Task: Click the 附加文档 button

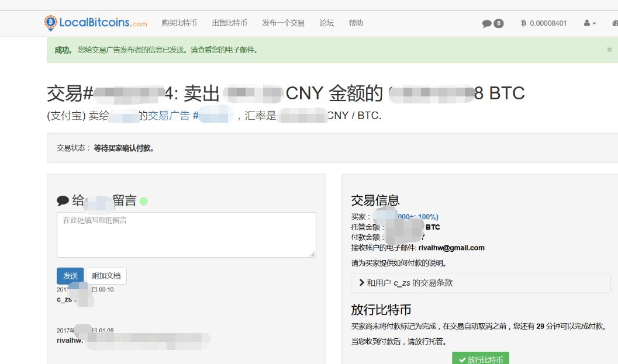Action: point(106,276)
